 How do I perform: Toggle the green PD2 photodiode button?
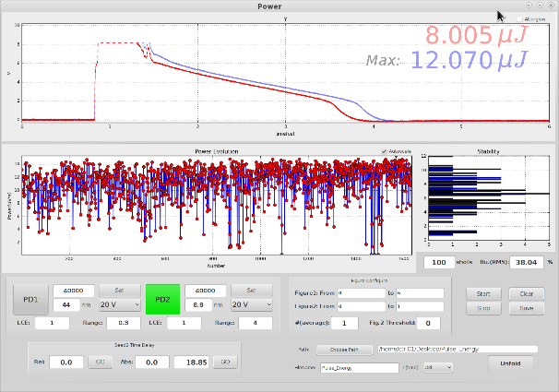click(x=163, y=298)
